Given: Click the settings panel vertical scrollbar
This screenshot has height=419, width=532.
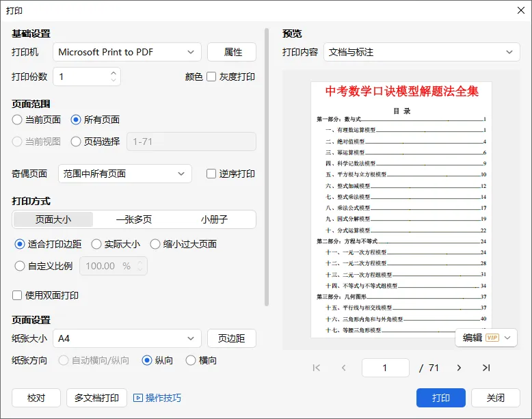Looking at the screenshot, I should pos(267,167).
